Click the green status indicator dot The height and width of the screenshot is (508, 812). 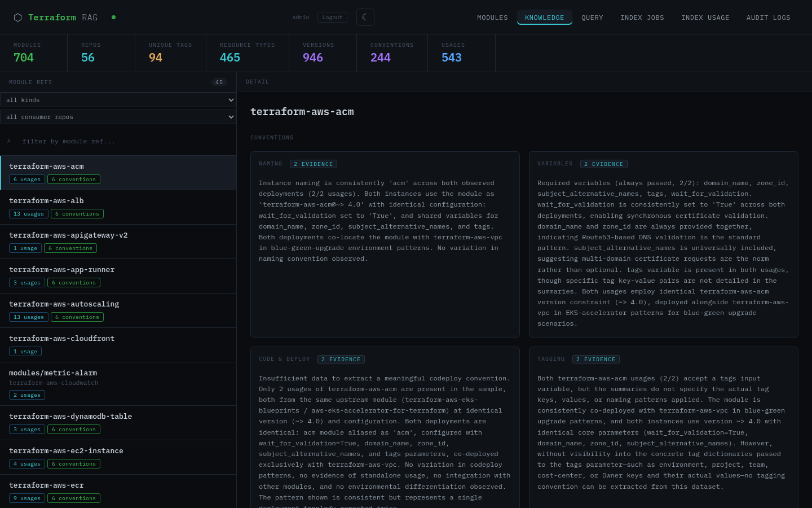[113, 17]
